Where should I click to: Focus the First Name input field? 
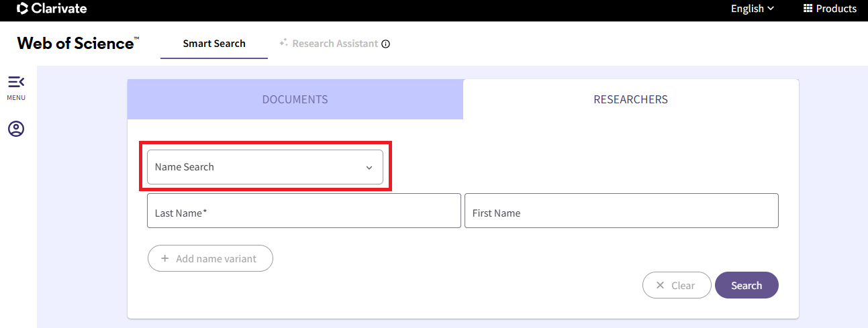622,211
